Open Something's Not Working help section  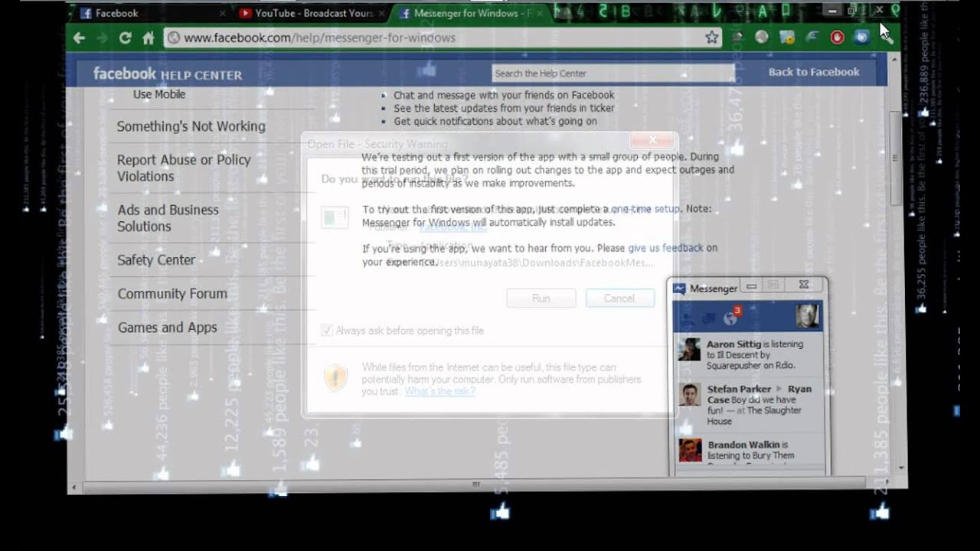point(191,126)
